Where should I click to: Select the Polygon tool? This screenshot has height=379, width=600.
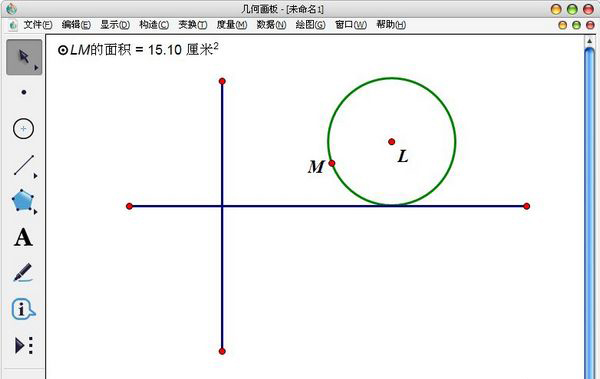[23, 200]
